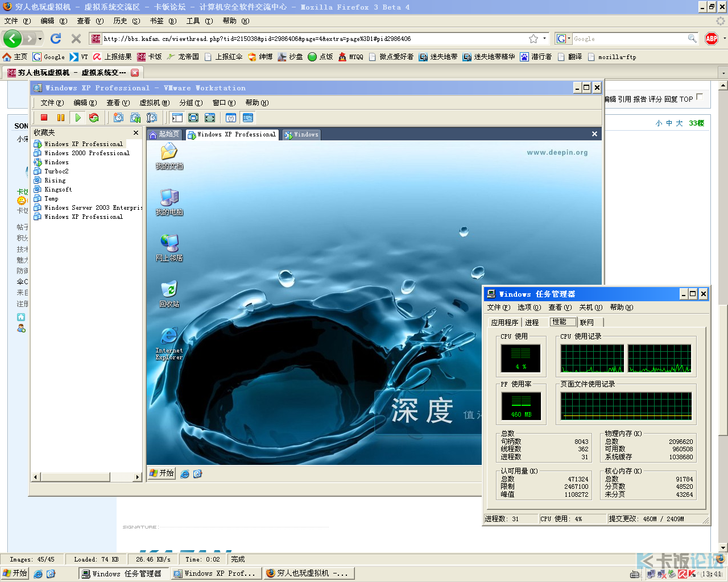The width and height of the screenshot is (728, 582).
Task: Select 回收站 recycle bin on VM desktop
Action: coord(169,294)
